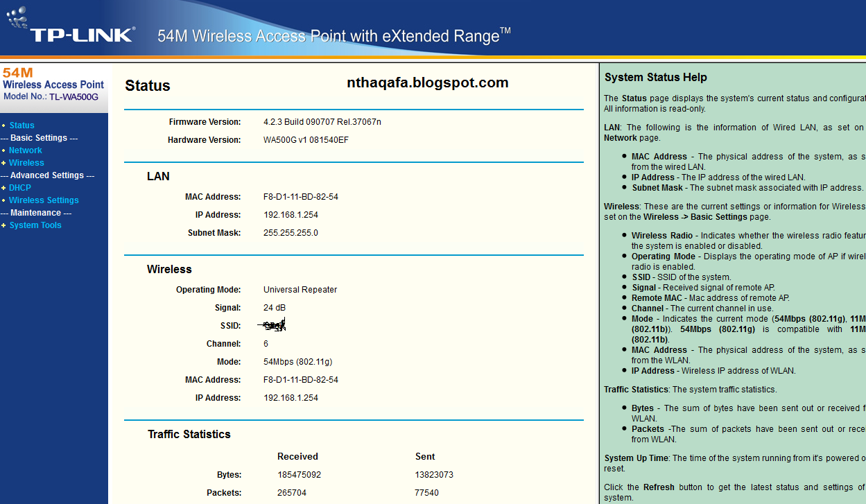Open the DHCP menu item
The image size is (866, 504).
point(20,188)
